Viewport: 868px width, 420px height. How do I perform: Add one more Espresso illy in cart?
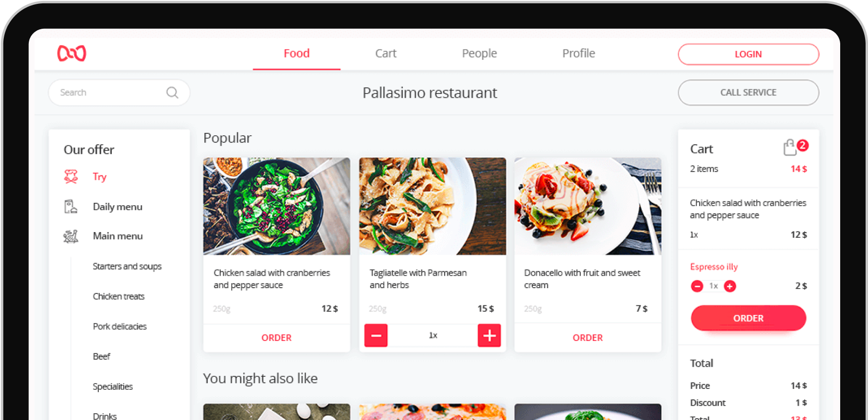point(730,286)
